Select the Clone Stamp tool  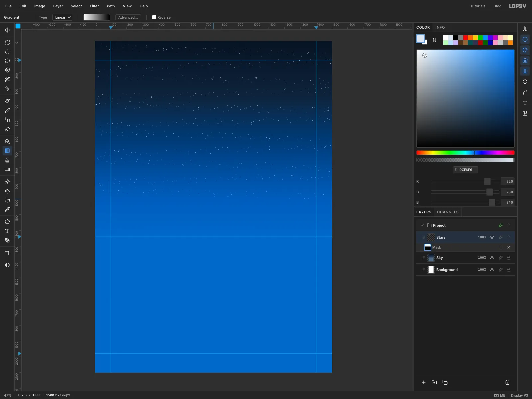point(7,160)
